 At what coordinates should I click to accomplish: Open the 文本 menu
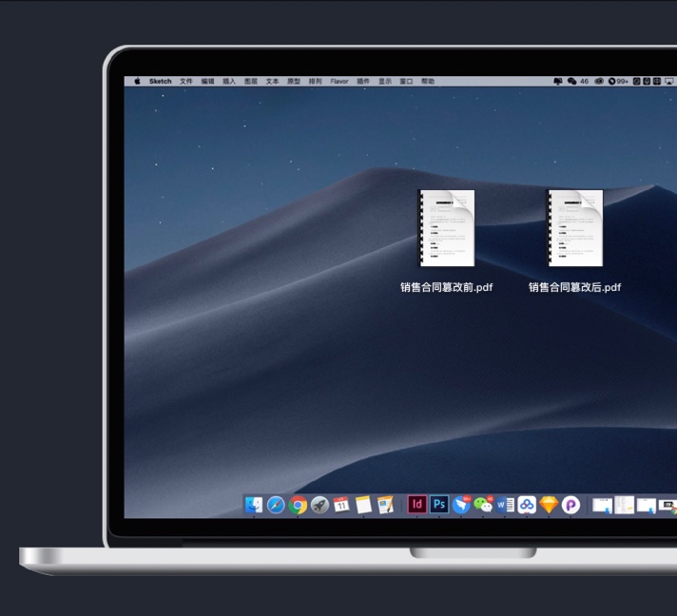(273, 81)
